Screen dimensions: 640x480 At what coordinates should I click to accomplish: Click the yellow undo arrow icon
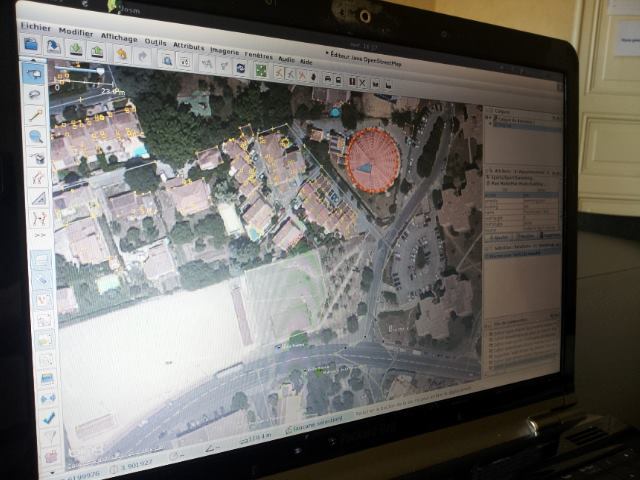point(121,54)
